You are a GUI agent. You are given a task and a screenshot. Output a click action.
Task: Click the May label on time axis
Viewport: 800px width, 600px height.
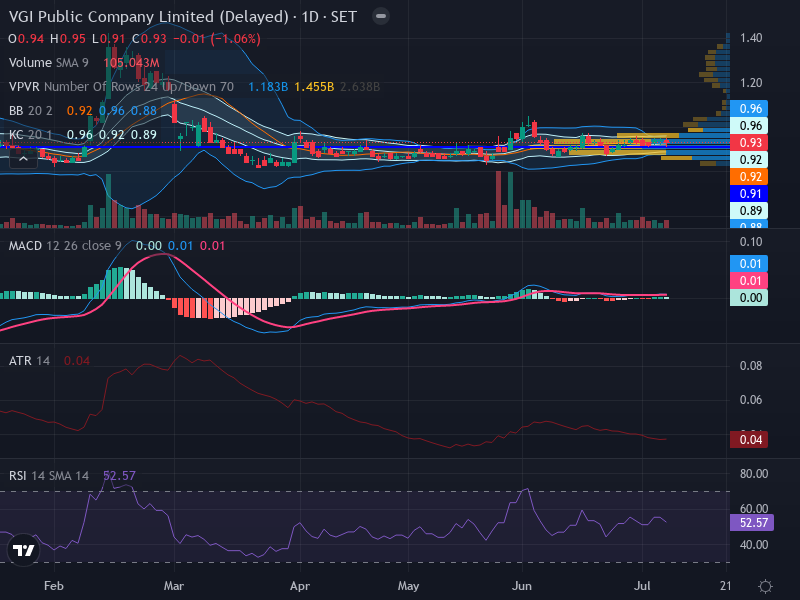[408, 586]
